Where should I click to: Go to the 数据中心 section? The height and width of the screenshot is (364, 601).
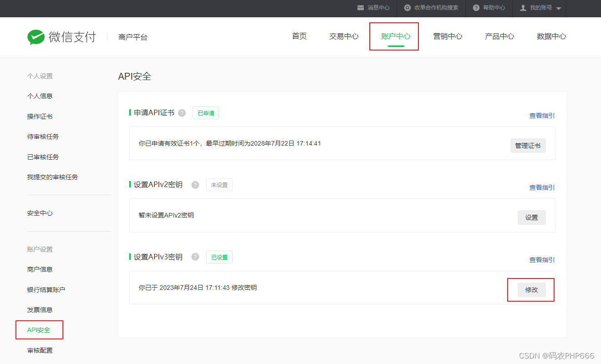point(552,36)
